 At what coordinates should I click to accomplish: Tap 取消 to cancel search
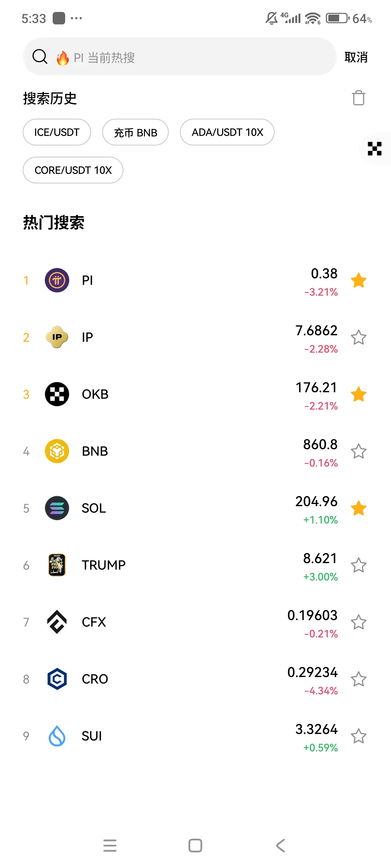[x=356, y=57]
